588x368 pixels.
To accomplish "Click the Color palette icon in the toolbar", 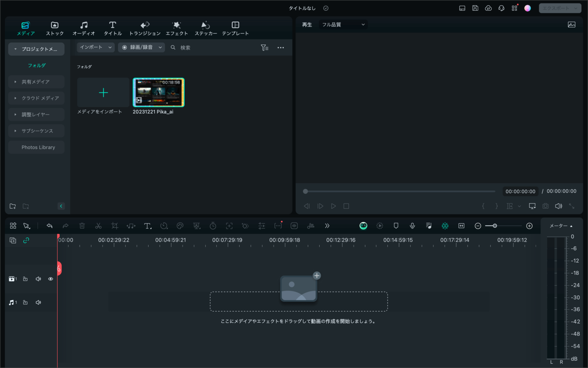I will (180, 225).
